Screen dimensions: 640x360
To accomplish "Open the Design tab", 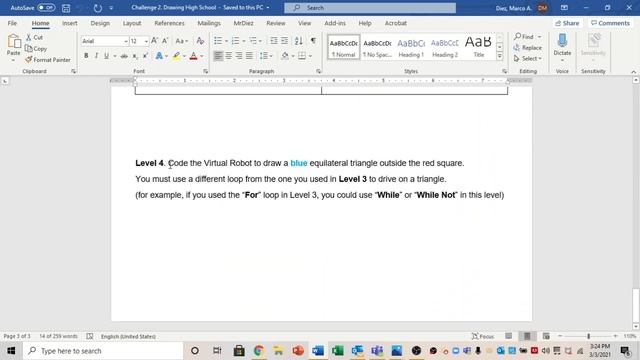I will 100,23.
